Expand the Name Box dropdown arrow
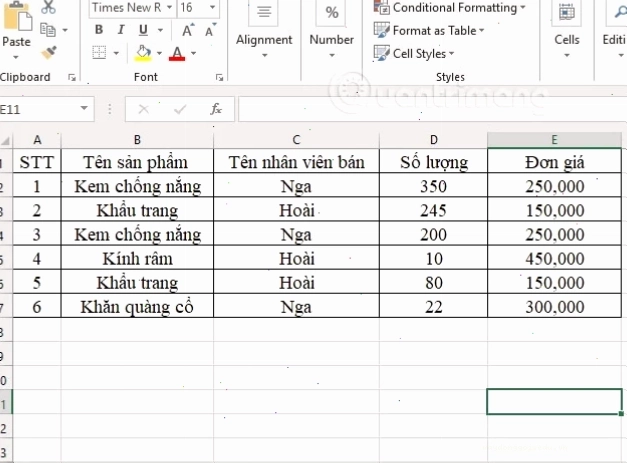The width and height of the screenshot is (627, 464). point(84,108)
